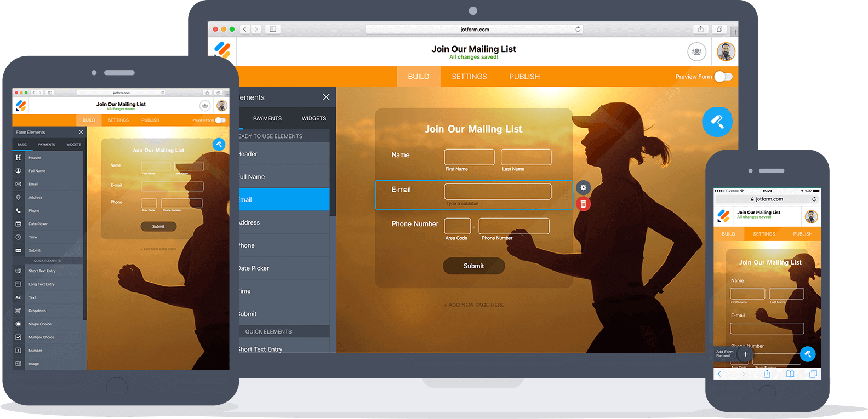Enable Preview Form switch on the tablet
The height and width of the screenshot is (419, 868).
(x=220, y=120)
